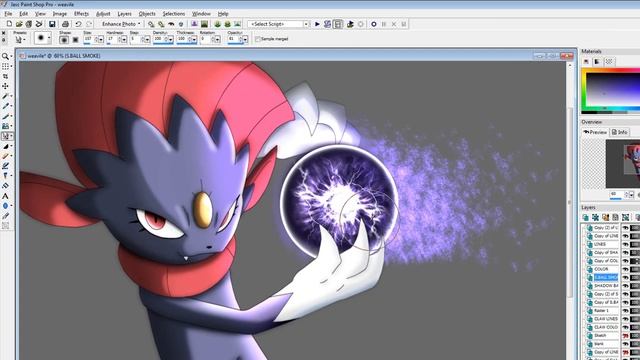The image size is (640, 360).
Task: Open the Help menu
Action: pyautogui.click(x=223, y=13)
